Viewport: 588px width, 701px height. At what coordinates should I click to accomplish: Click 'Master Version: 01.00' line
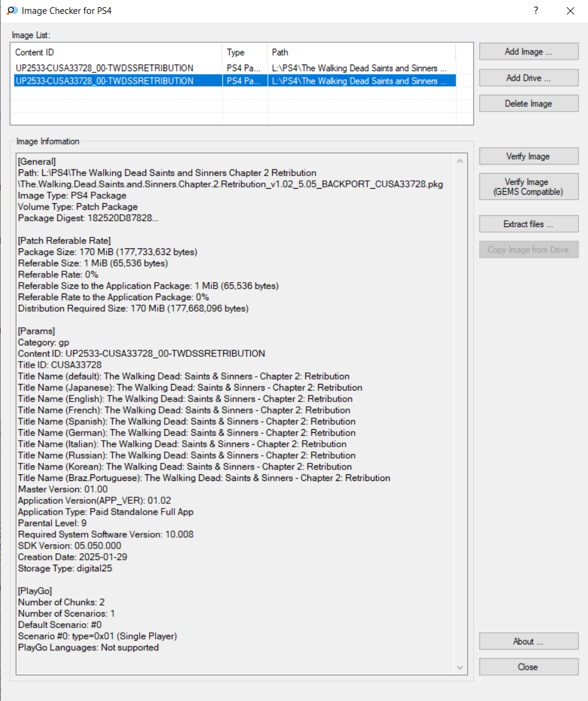coord(63,489)
